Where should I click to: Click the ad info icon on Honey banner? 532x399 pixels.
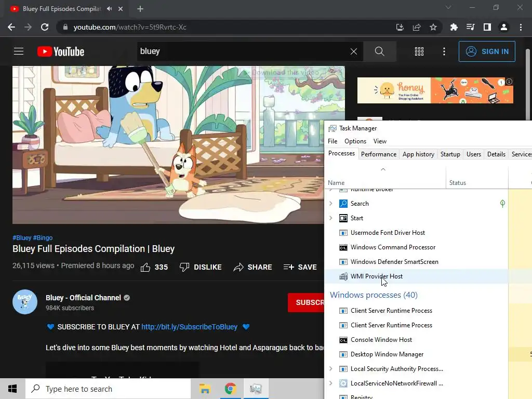509,82
